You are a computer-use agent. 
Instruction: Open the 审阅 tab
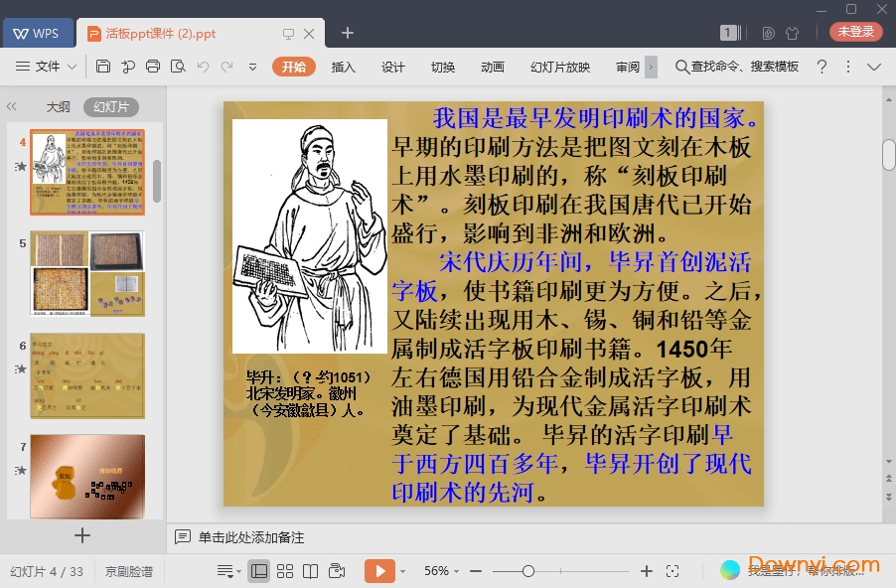628,67
